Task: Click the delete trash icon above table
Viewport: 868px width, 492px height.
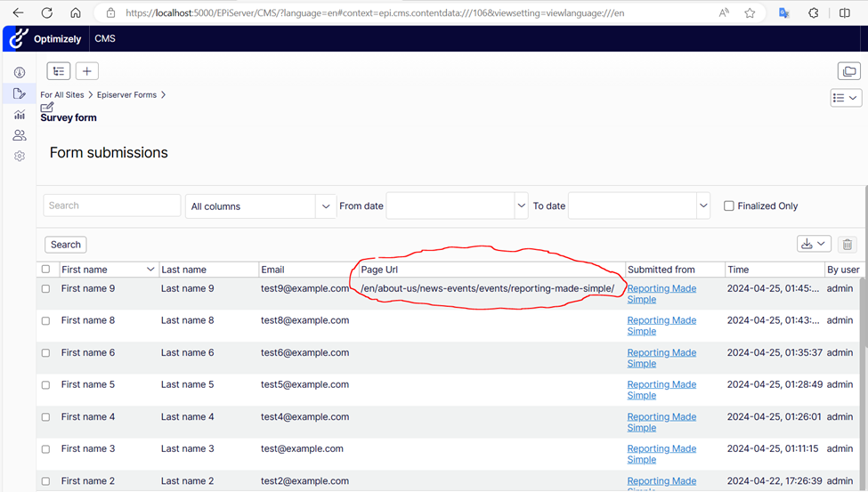Action: tap(847, 245)
